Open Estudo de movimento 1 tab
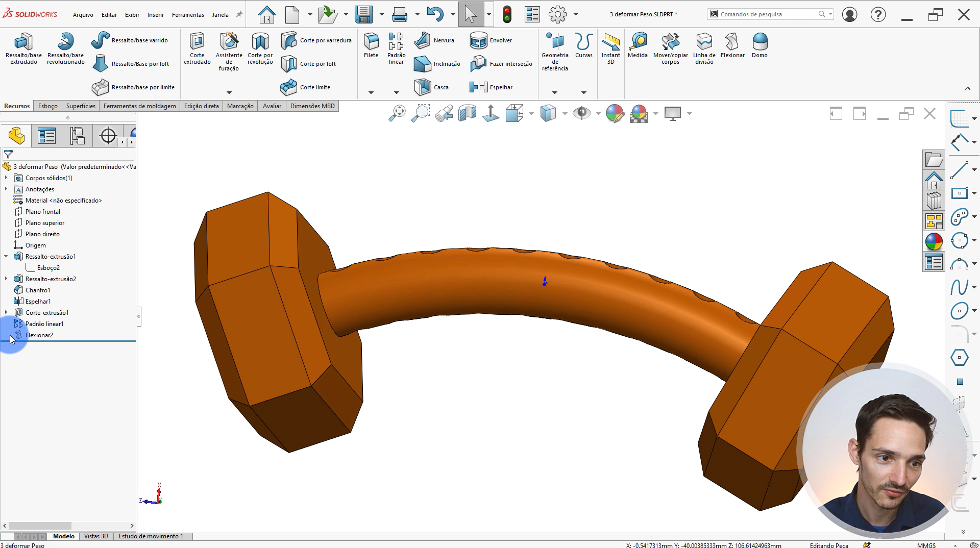Screen dimensions: 980x548 [x=151, y=536]
